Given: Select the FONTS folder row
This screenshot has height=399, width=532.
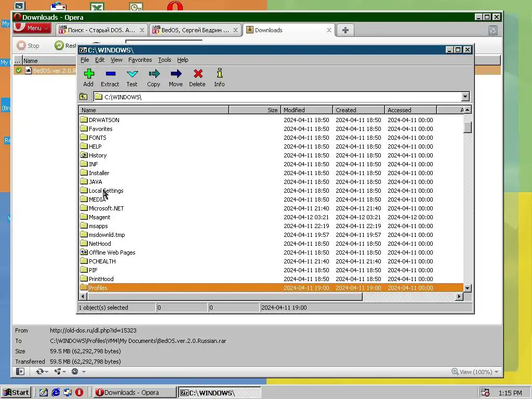Looking at the screenshot, I should (271, 137).
